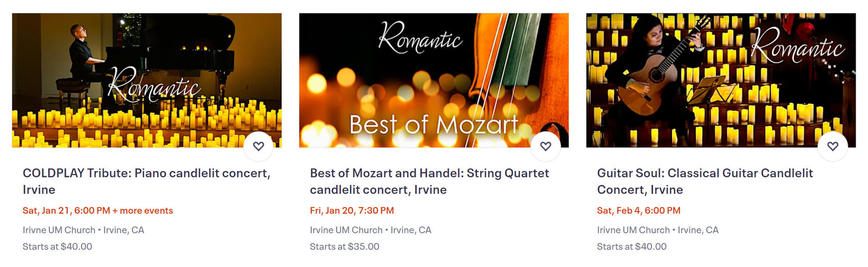This screenshot has height=267, width=868.
Task: Save Best of Mozart and Handel with heart
Action: point(546,146)
